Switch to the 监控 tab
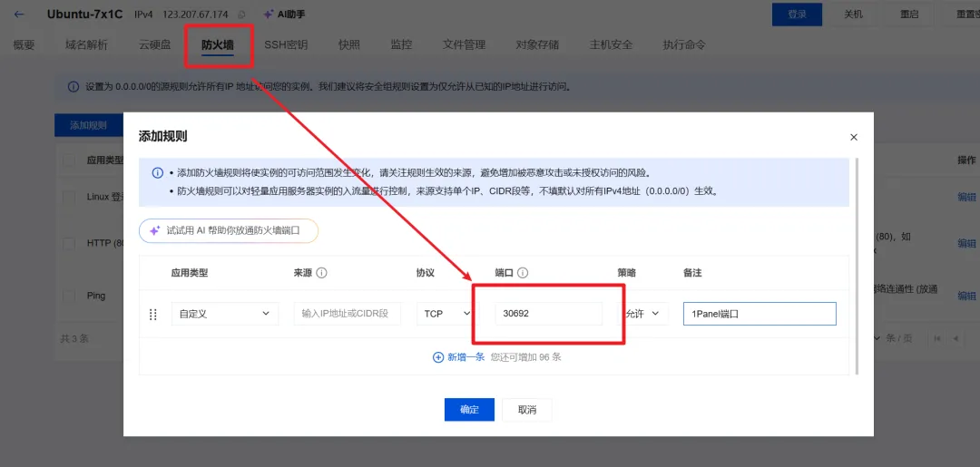The height and width of the screenshot is (467, 980). click(x=401, y=45)
